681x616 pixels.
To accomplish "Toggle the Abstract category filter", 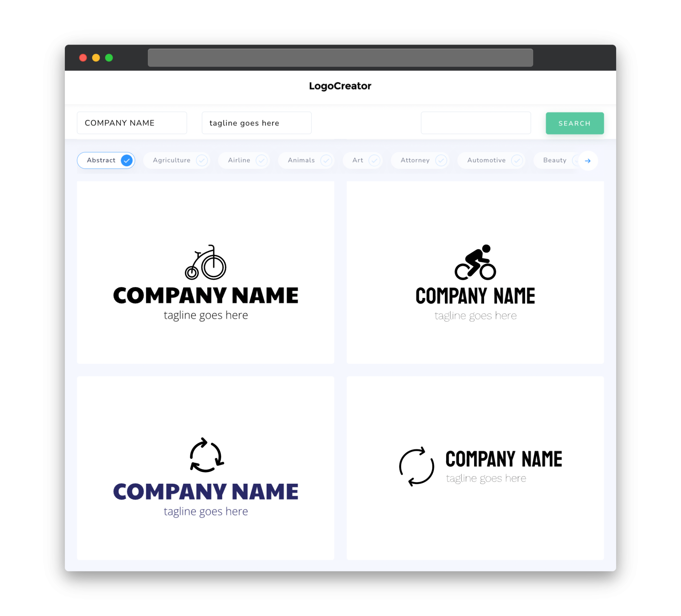I will [x=107, y=160].
